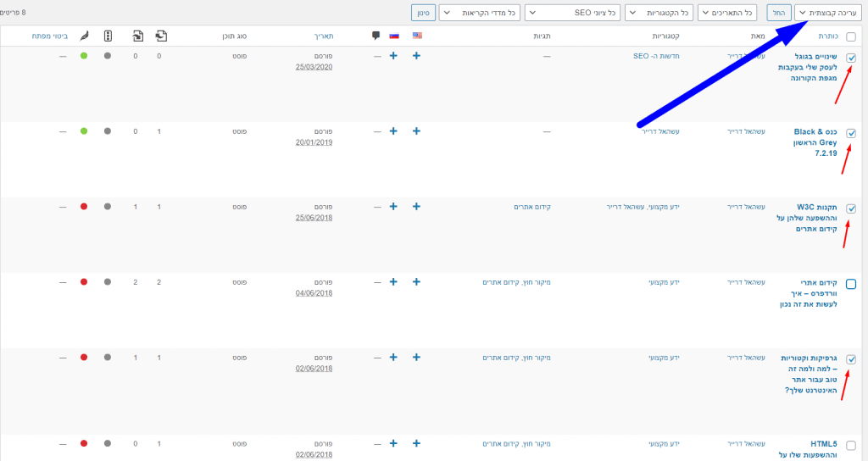Screen dimensions: 868x461
Task: Click tag מיקור חוץ in 04/06/2018 row
Action: pos(537,282)
